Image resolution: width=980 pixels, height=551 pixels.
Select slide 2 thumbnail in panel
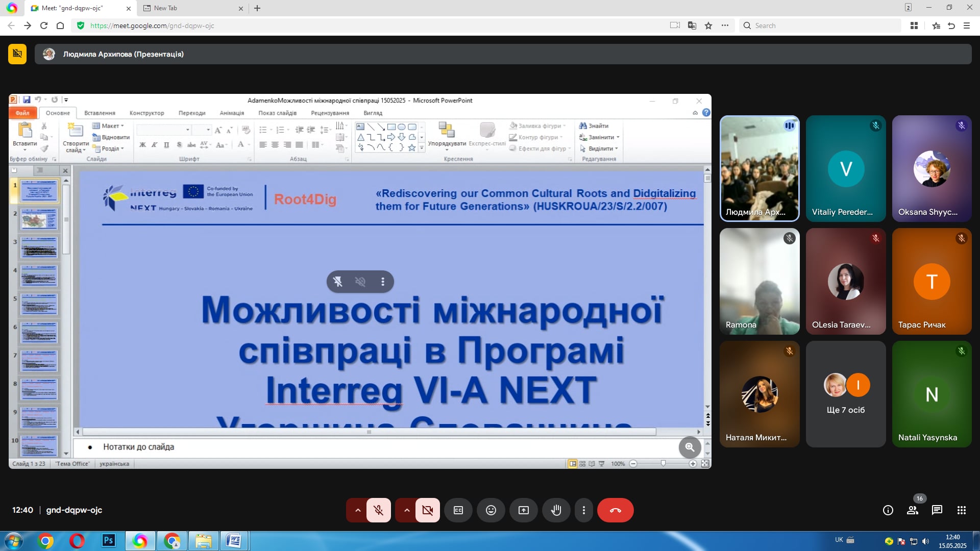(x=39, y=219)
